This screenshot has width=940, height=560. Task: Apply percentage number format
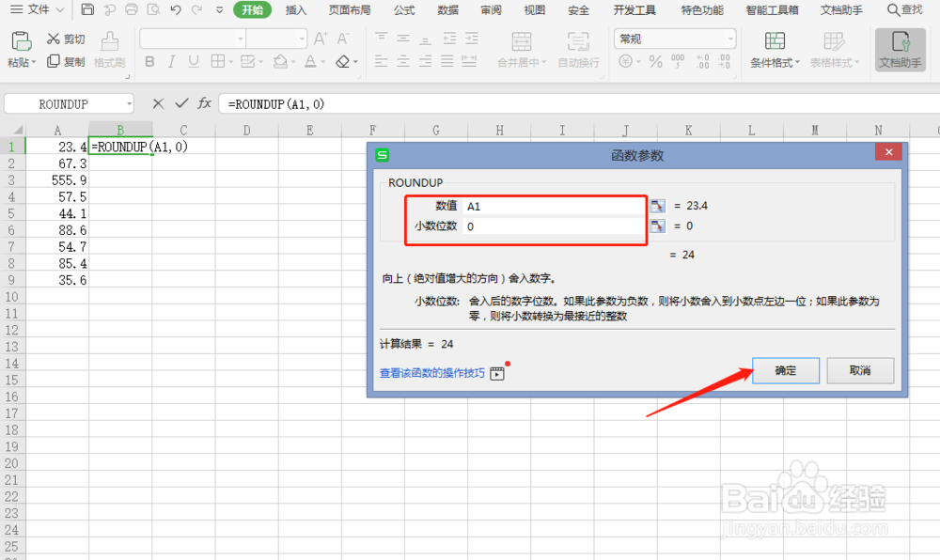(x=654, y=58)
